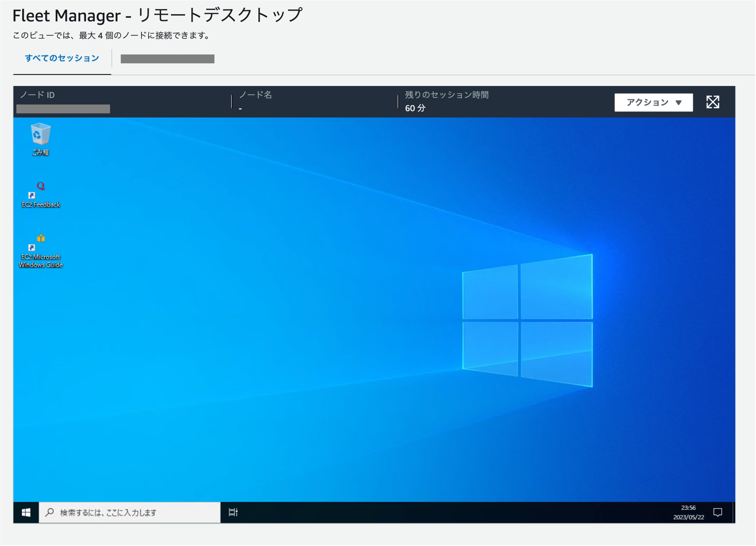
Task: Open the notification center icon
Action: coord(718,513)
